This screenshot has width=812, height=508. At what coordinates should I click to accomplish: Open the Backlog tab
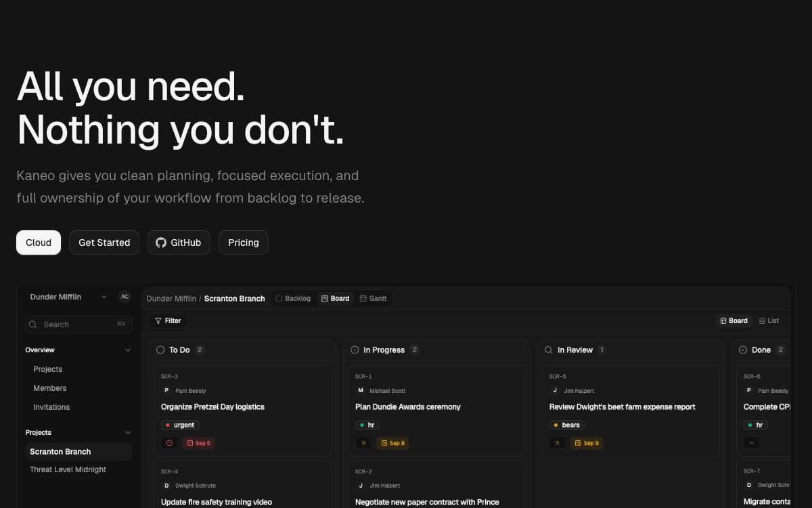[x=293, y=298]
